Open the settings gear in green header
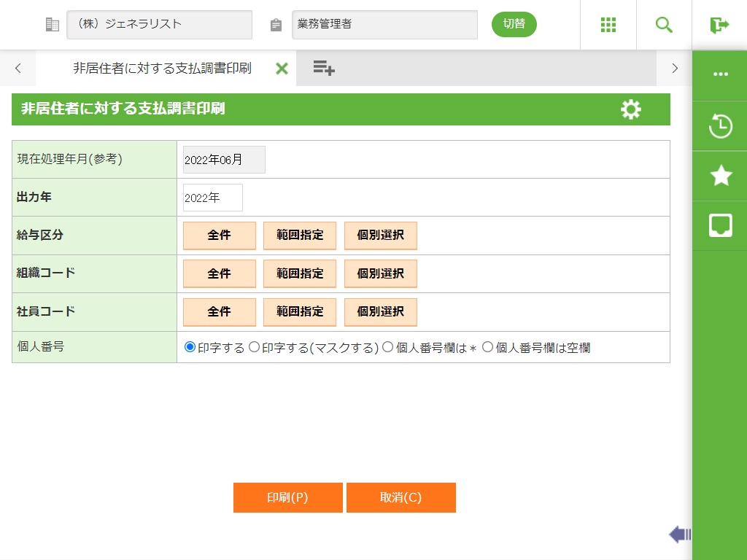The image size is (747, 560). click(x=630, y=109)
